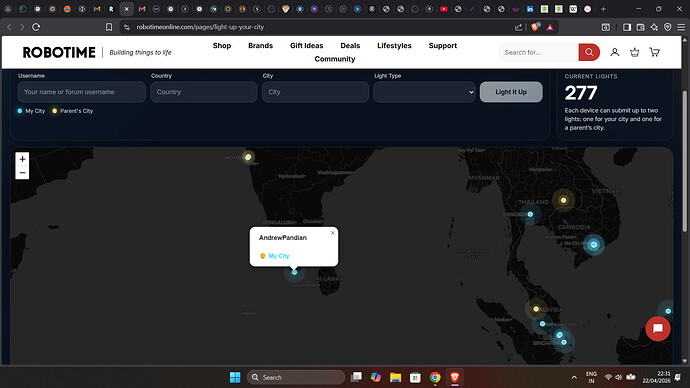Image resolution: width=690 pixels, height=388 pixels.
Task: Close the AndrewPandian popup
Action: point(333,233)
